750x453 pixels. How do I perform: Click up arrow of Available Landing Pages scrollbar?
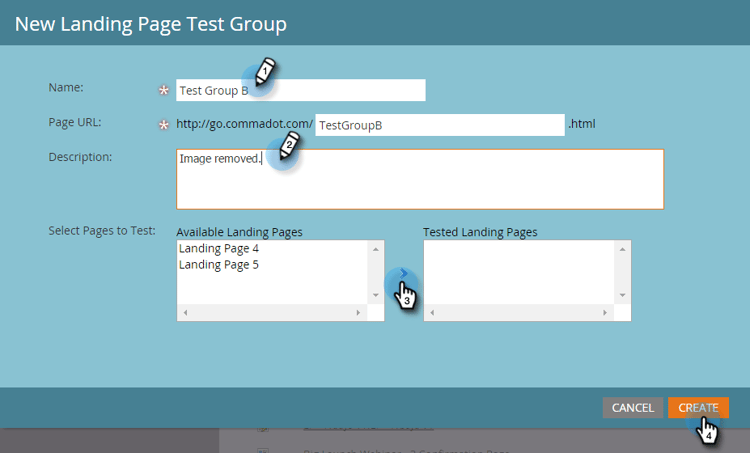tap(375, 249)
